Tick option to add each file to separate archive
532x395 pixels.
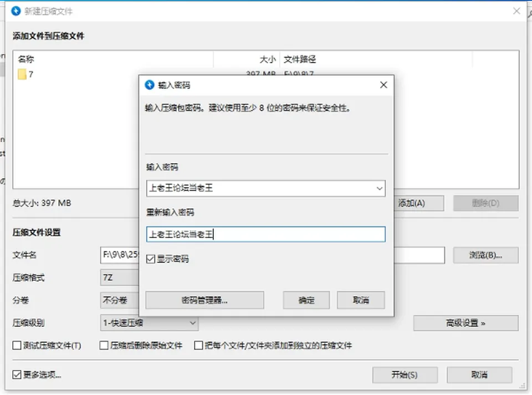[198, 346]
